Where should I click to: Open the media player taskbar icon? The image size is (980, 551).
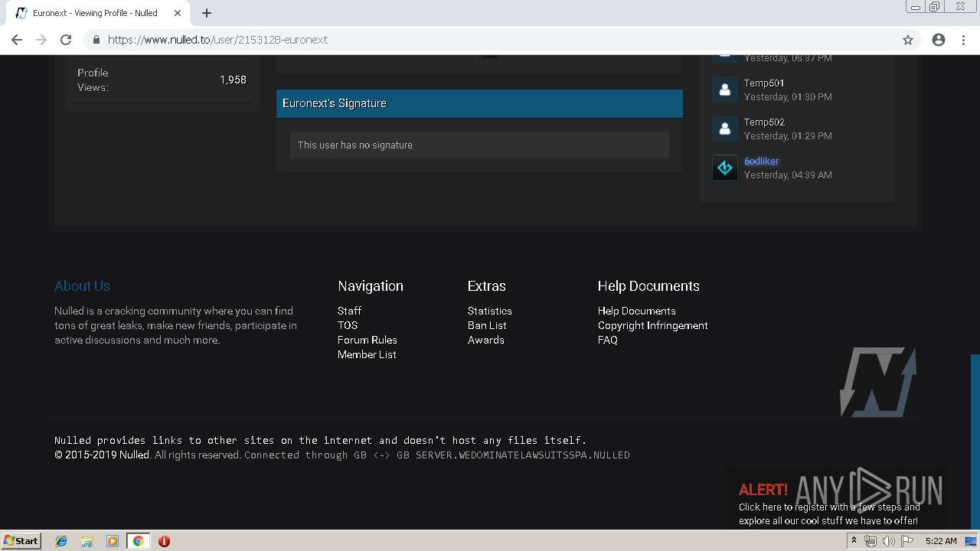pos(113,541)
